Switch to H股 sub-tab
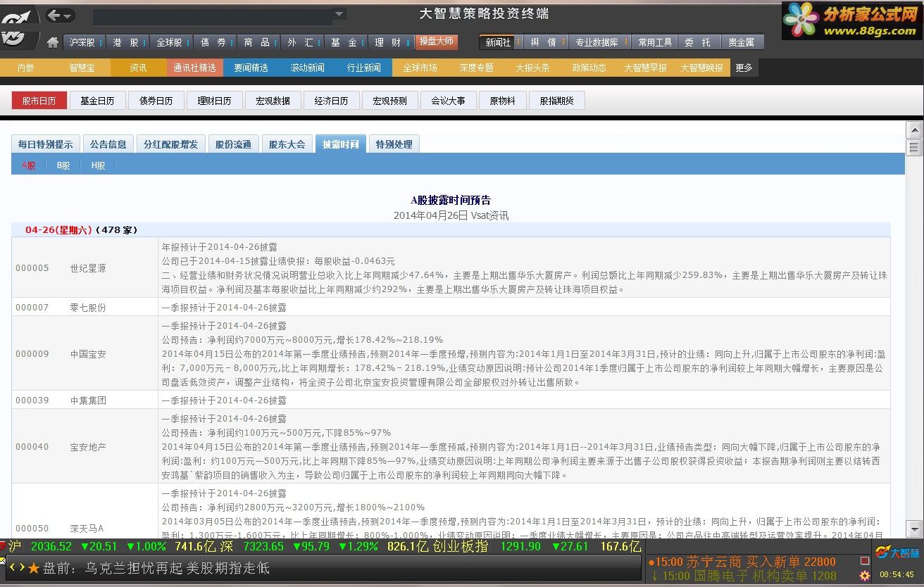Image resolution: width=924 pixels, height=587 pixels. [98, 165]
